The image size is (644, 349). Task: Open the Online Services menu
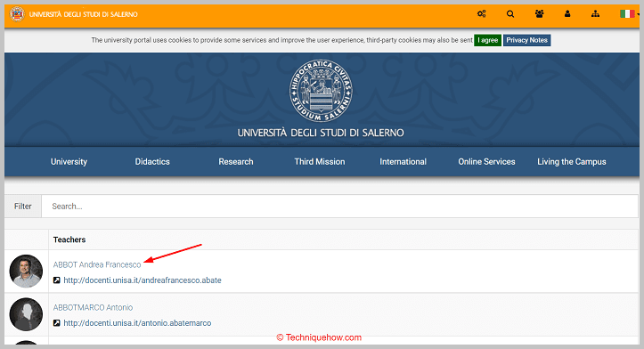pos(486,162)
